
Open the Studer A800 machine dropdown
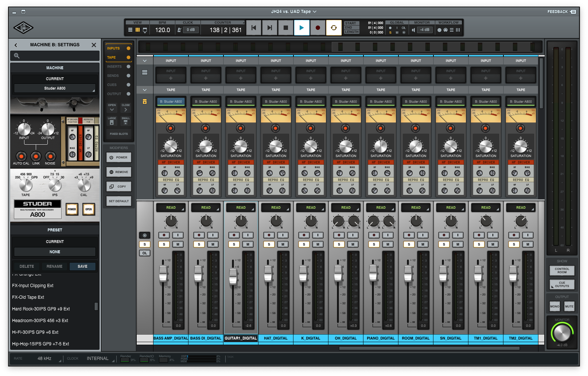(55, 89)
